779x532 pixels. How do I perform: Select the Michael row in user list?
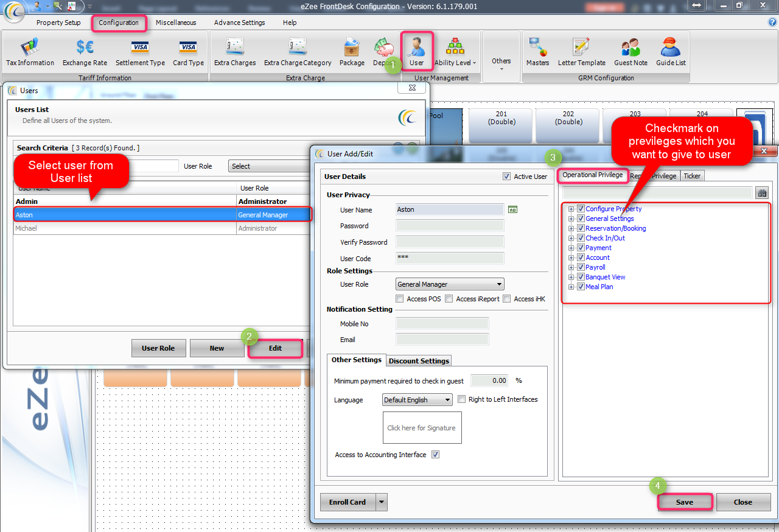(x=162, y=228)
